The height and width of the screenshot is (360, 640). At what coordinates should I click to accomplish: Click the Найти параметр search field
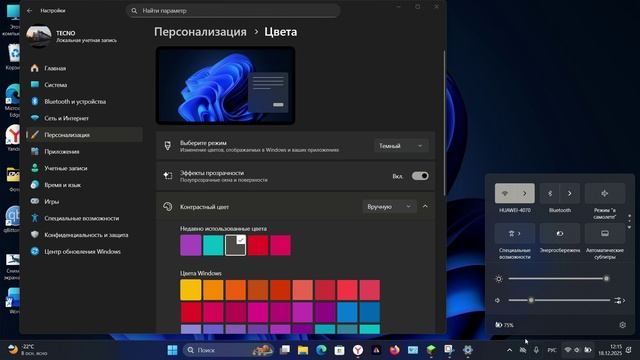[x=233, y=11]
